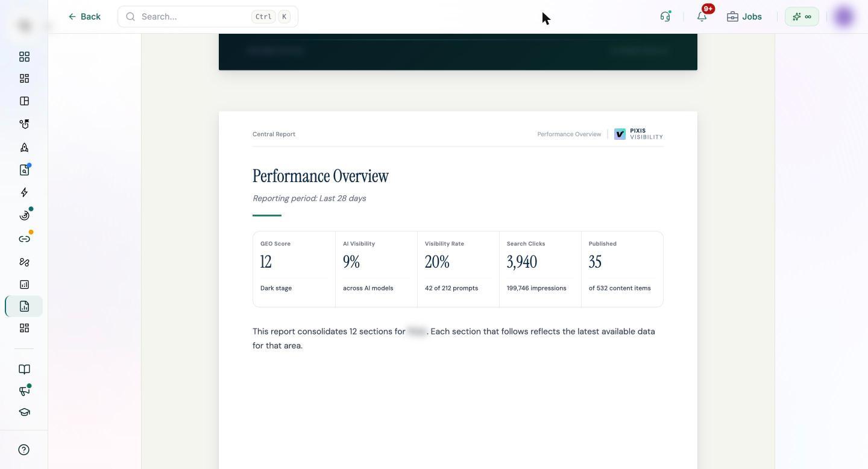Viewport: 868px width, 469px height.
Task: Click the Published value 35
Action: [x=595, y=262]
